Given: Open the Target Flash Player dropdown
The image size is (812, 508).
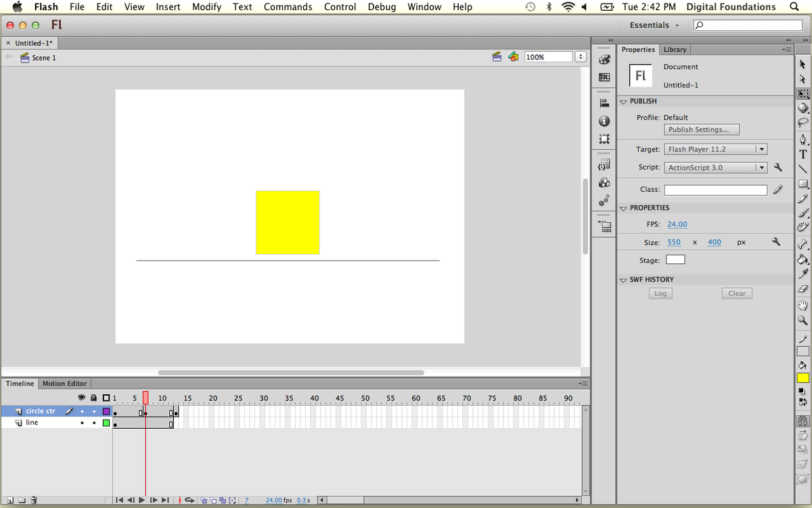Looking at the screenshot, I should [715, 150].
